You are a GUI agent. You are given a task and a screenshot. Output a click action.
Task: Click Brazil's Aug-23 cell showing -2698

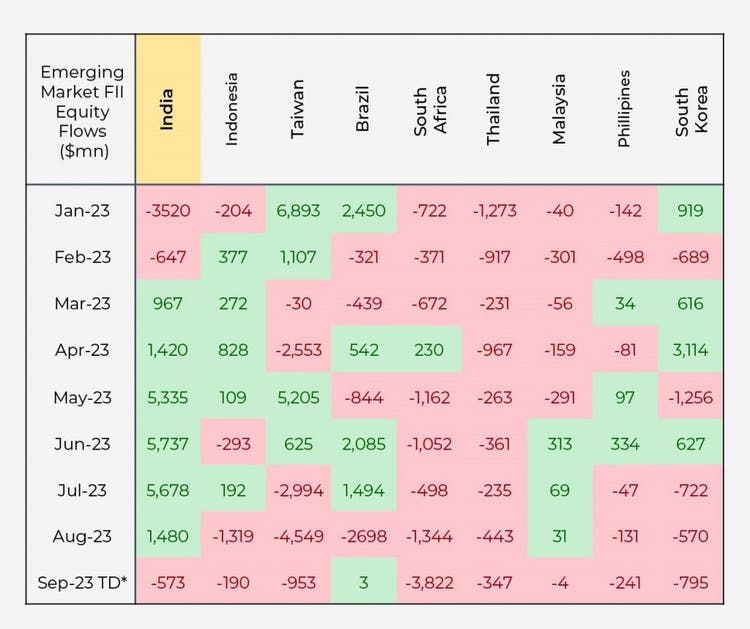click(x=363, y=537)
